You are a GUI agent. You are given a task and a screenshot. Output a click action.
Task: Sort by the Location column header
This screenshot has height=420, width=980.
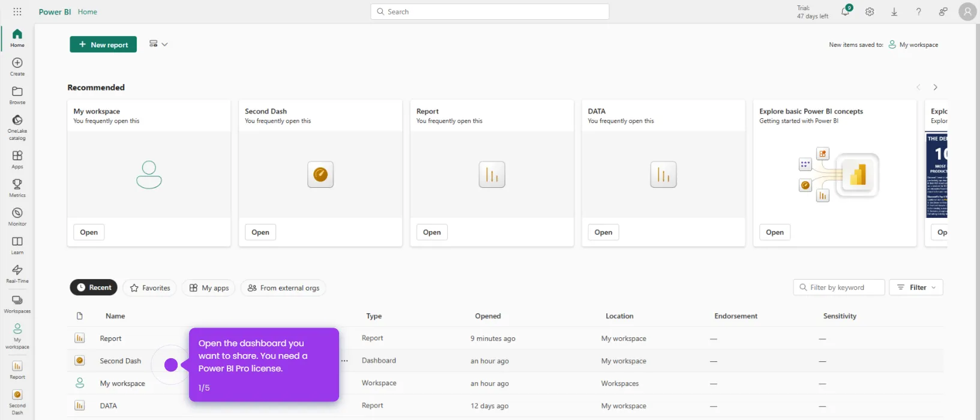point(619,316)
